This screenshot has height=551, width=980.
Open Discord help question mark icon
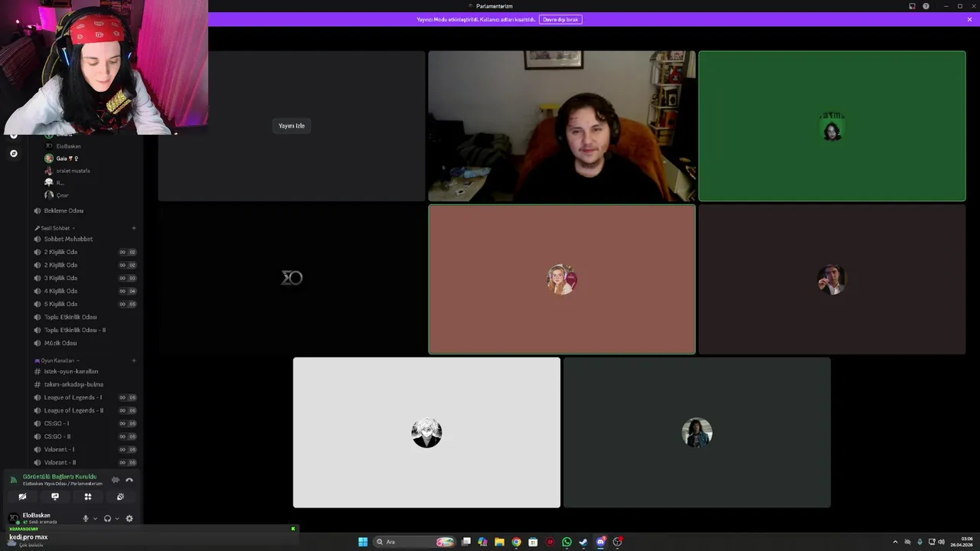[x=926, y=6]
